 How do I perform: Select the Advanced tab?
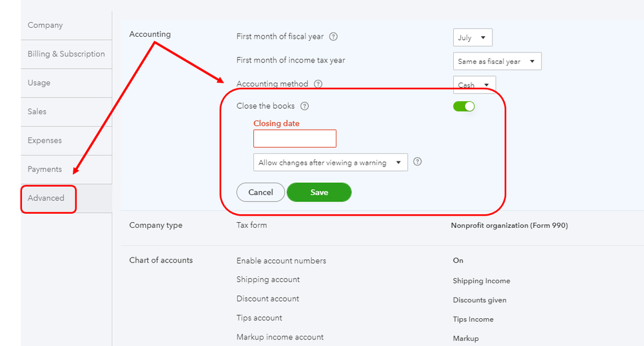point(46,198)
